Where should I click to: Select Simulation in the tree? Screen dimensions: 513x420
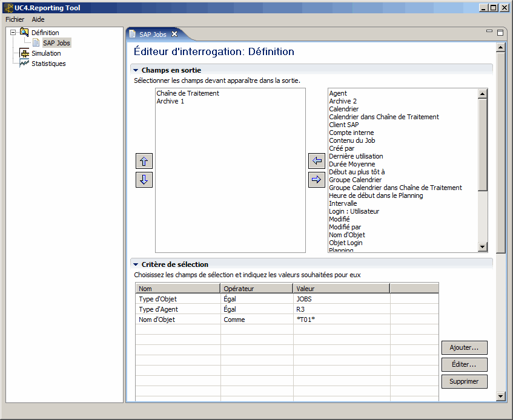[46, 53]
